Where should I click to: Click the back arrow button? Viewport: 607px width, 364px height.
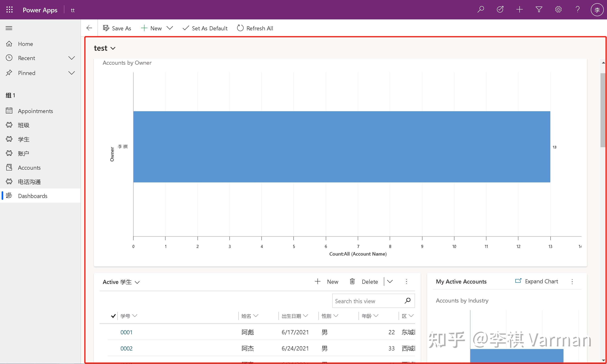89,28
